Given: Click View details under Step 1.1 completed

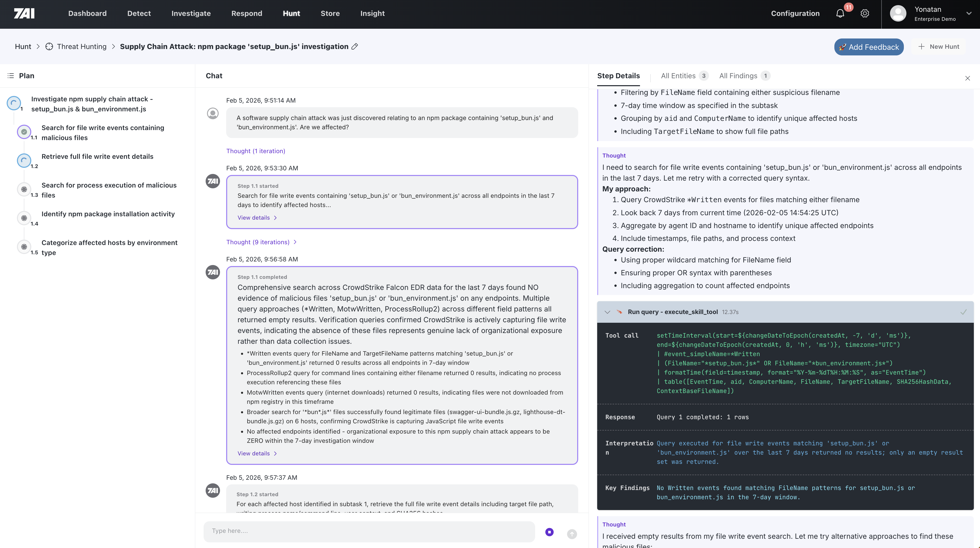Looking at the screenshot, I should tap(257, 453).
